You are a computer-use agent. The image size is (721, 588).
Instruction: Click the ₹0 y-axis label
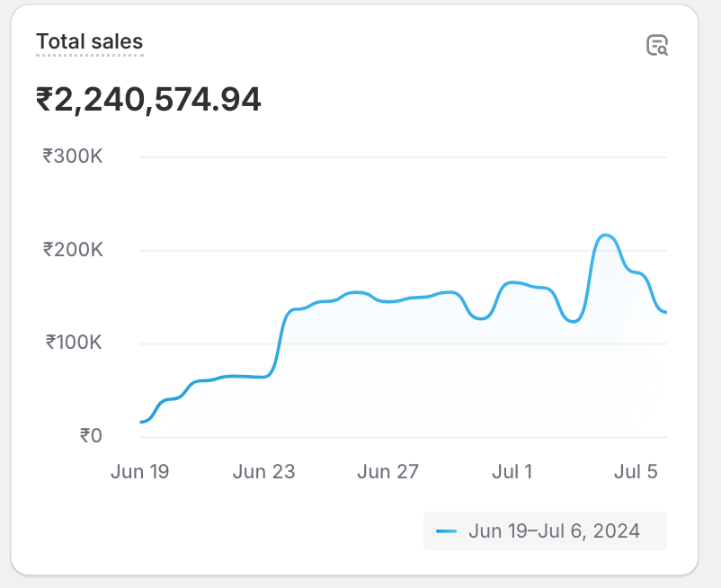tap(91, 436)
